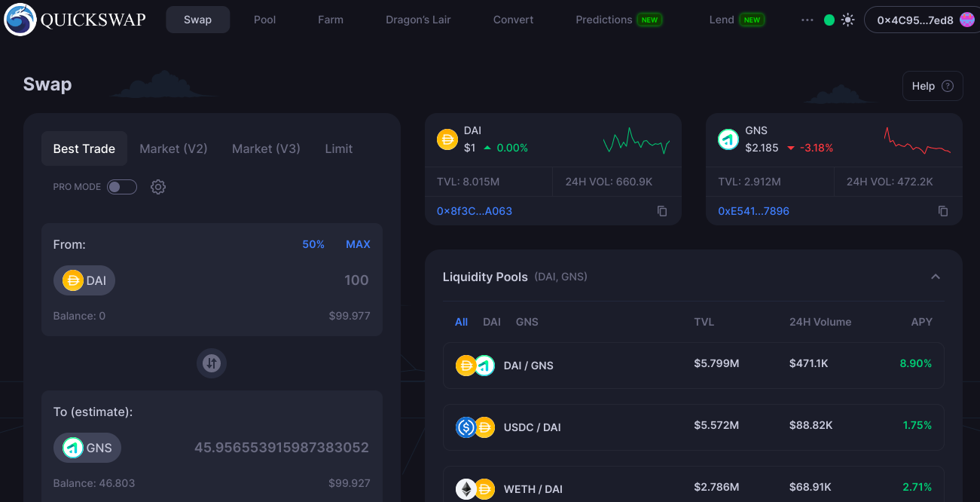The height and width of the screenshot is (502, 980).
Task: Click the TVL column header
Action: 704,322
